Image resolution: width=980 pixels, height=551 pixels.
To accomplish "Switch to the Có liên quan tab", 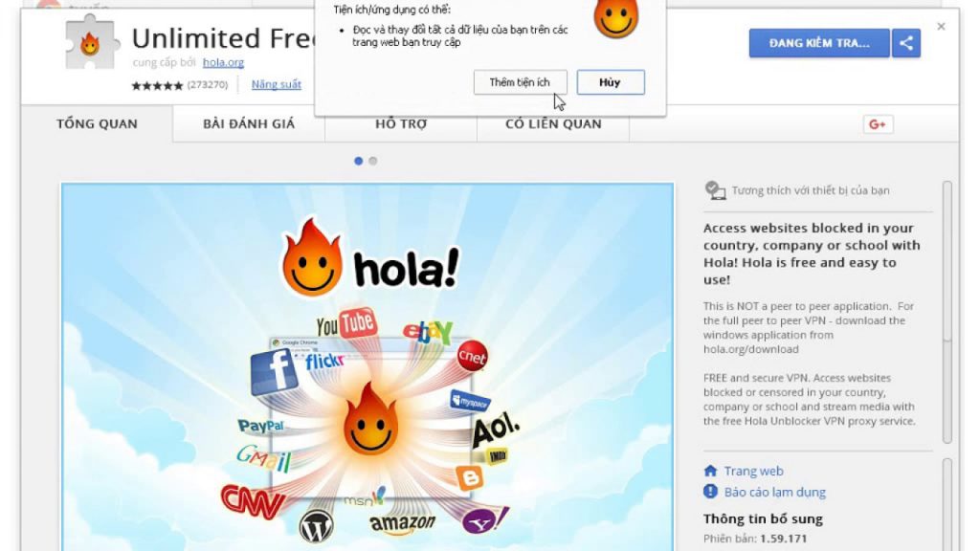I will [553, 123].
